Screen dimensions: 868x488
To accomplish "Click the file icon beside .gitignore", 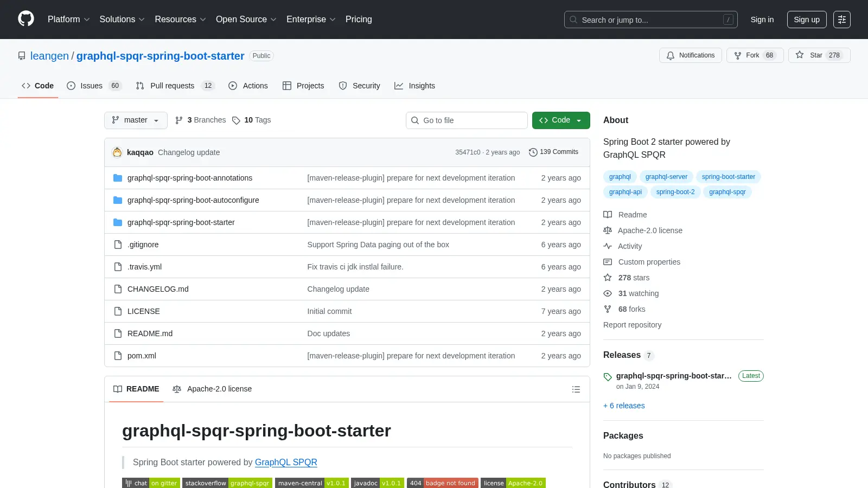I will coord(118,245).
